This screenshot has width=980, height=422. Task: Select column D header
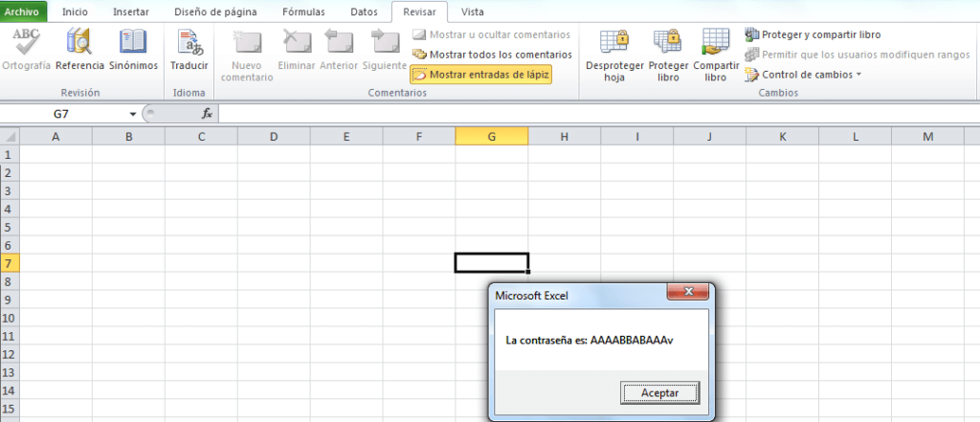274,136
